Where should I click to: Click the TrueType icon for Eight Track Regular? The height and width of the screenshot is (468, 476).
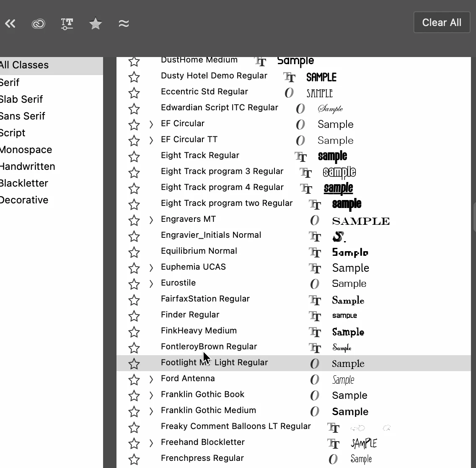point(300,156)
